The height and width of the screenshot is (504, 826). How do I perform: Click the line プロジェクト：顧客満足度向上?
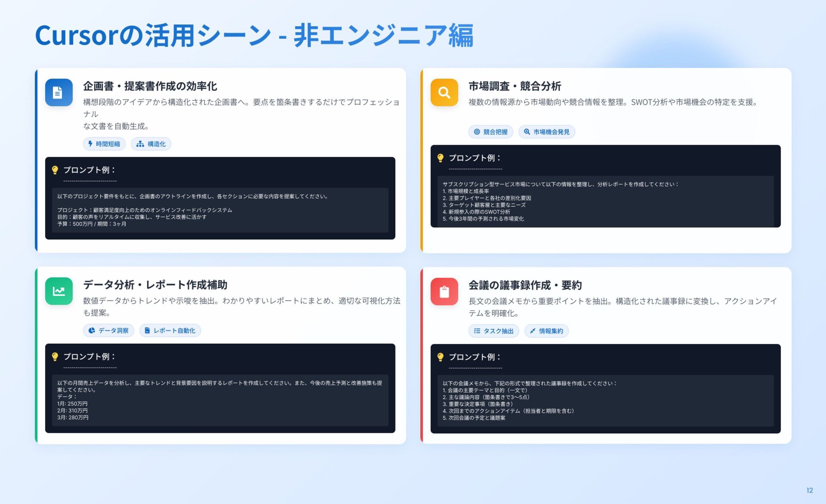[x=145, y=210]
